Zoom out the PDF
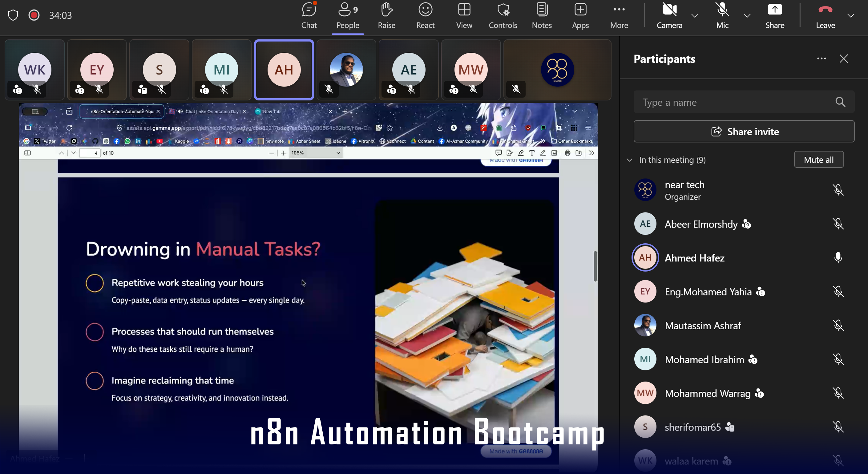868x474 pixels. [x=272, y=153]
